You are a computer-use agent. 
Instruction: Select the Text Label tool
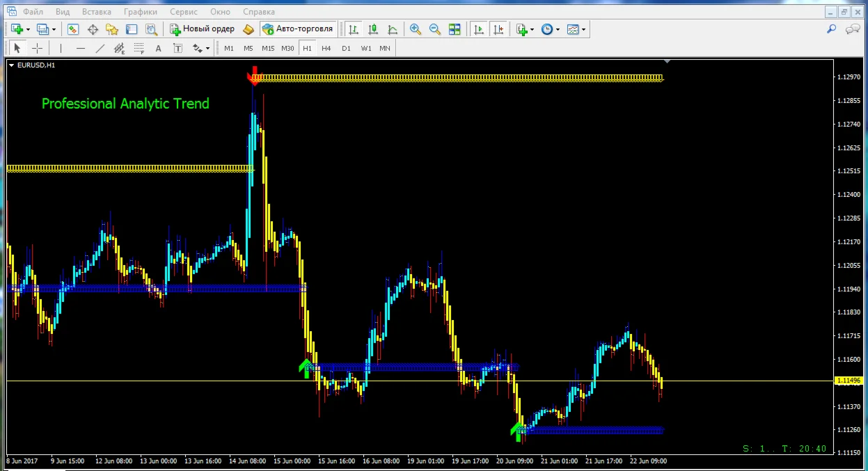(x=177, y=48)
